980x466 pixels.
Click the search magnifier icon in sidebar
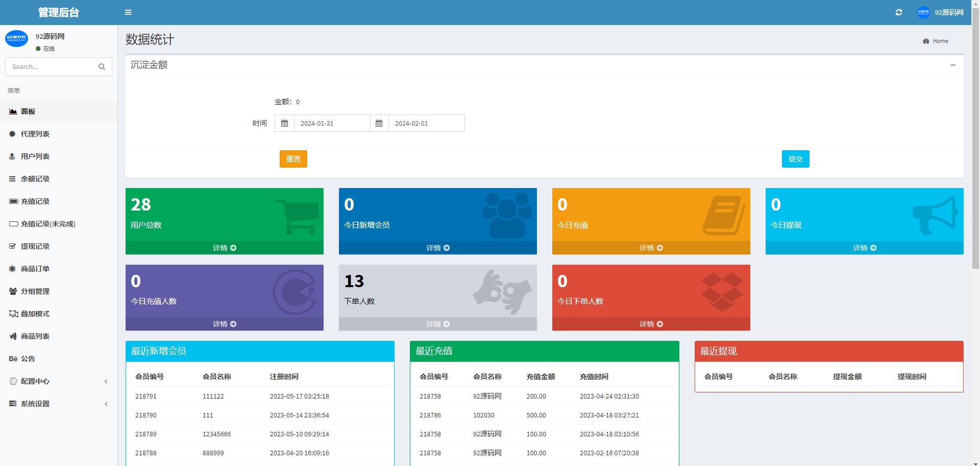point(102,66)
